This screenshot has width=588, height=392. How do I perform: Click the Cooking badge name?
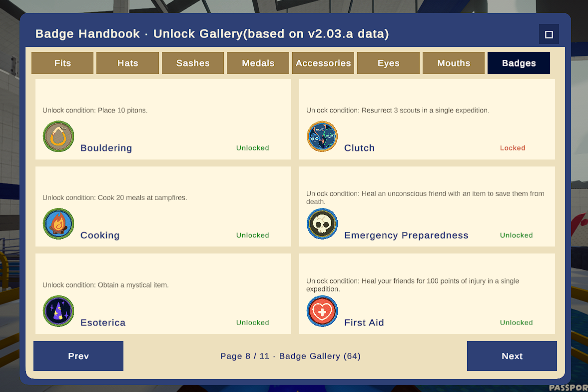[100, 235]
